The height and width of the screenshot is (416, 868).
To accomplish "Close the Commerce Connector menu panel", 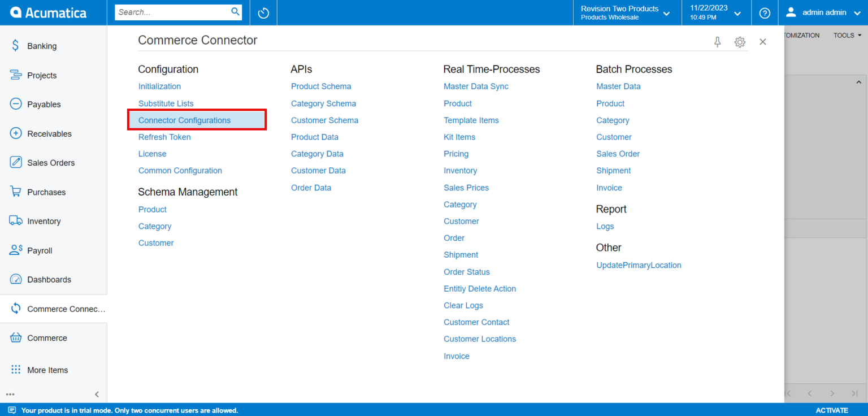I will pos(763,42).
